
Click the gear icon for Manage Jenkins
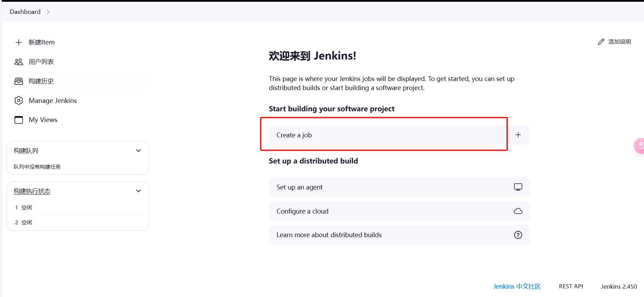(x=19, y=101)
